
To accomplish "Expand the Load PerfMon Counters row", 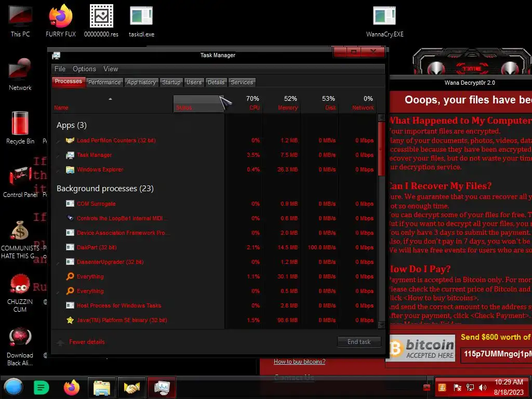I will tap(58, 141).
